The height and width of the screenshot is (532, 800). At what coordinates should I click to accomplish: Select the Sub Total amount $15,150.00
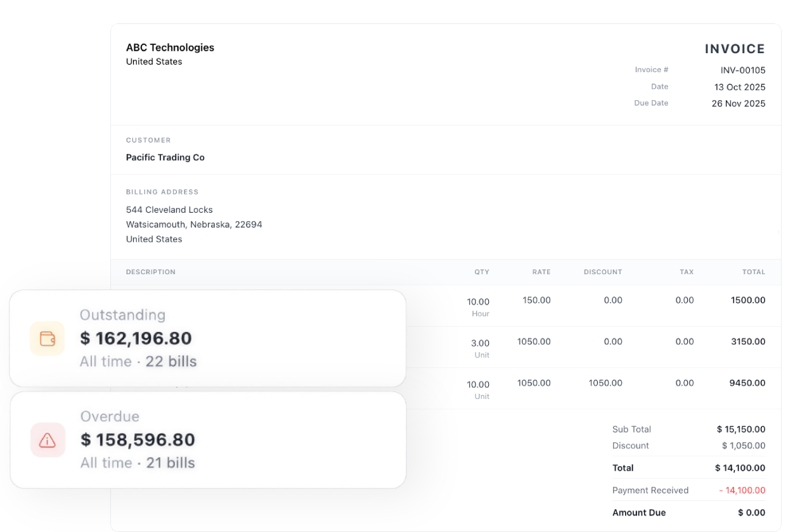coord(740,429)
